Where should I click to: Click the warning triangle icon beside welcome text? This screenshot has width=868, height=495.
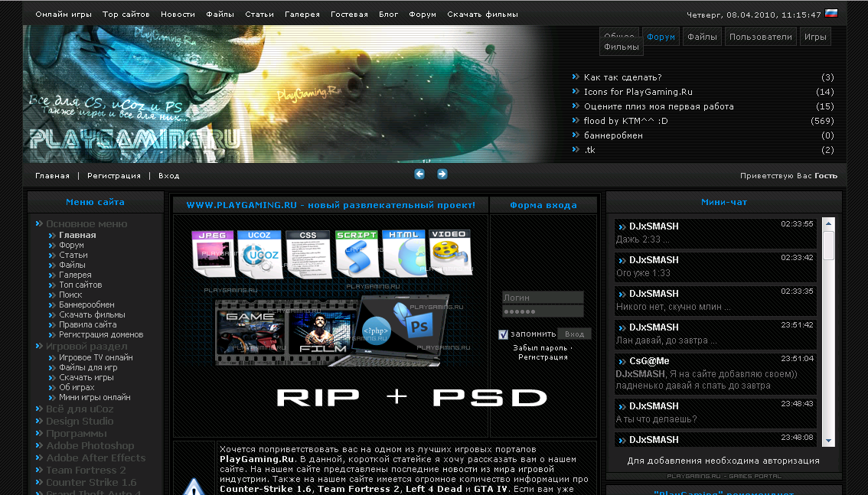click(x=194, y=486)
